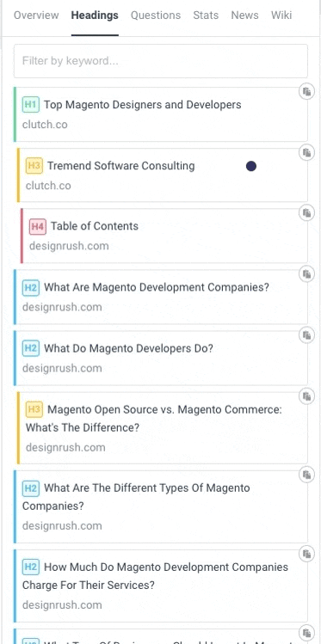This screenshot has width=321, height=644.
Task: Copy 'How Much Do Magento Development Companies Charge' heading
Action: (x=306, y=554)
